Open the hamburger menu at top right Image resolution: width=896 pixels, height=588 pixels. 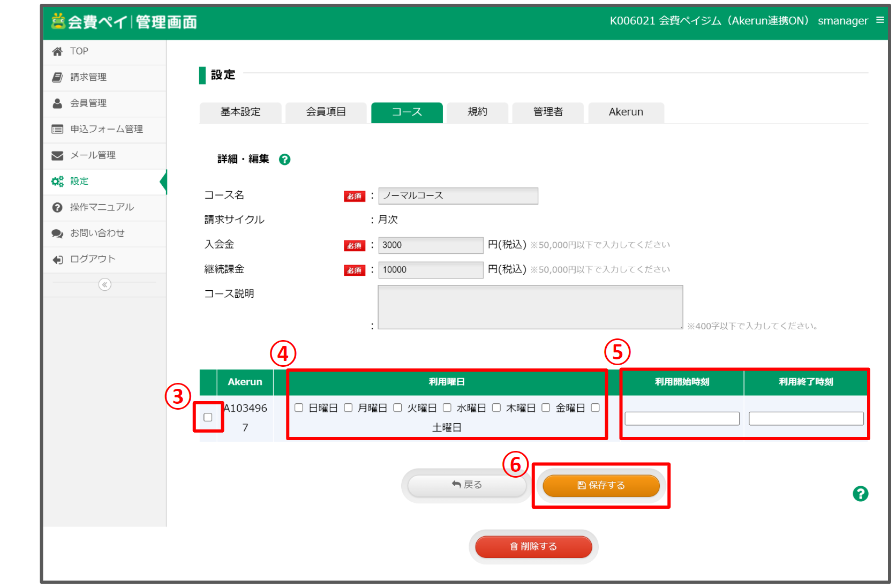pos(880,20)
